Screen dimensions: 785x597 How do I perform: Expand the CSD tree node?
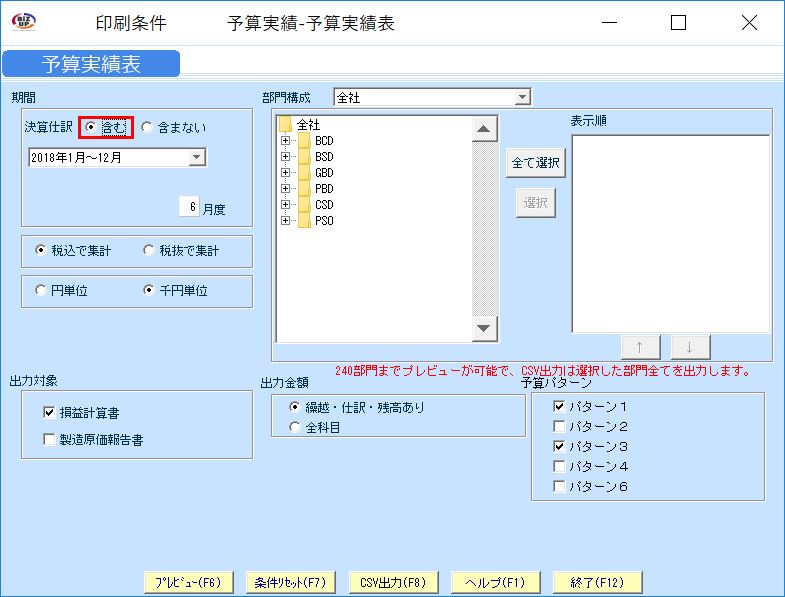(285, 205)
